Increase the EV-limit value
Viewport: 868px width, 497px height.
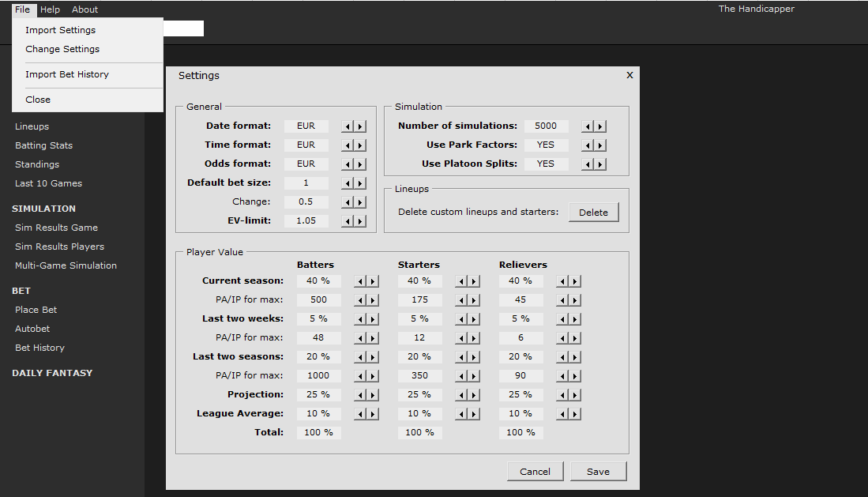(x=360, y=221)
